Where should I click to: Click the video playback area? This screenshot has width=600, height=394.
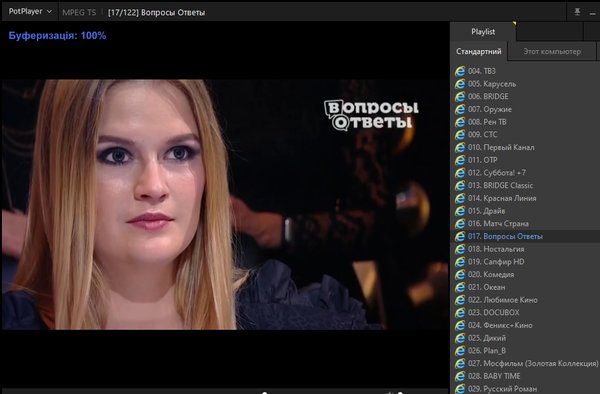(225, 205)
